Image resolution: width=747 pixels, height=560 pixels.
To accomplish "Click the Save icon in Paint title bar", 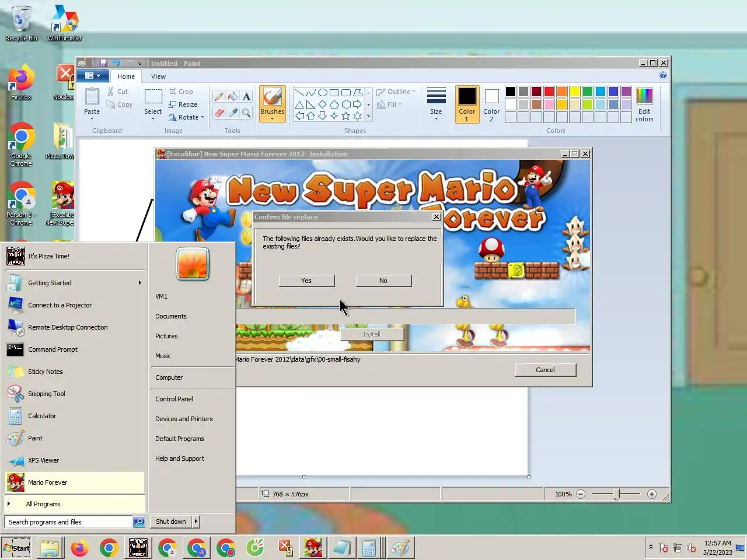I will coord(103,63).
